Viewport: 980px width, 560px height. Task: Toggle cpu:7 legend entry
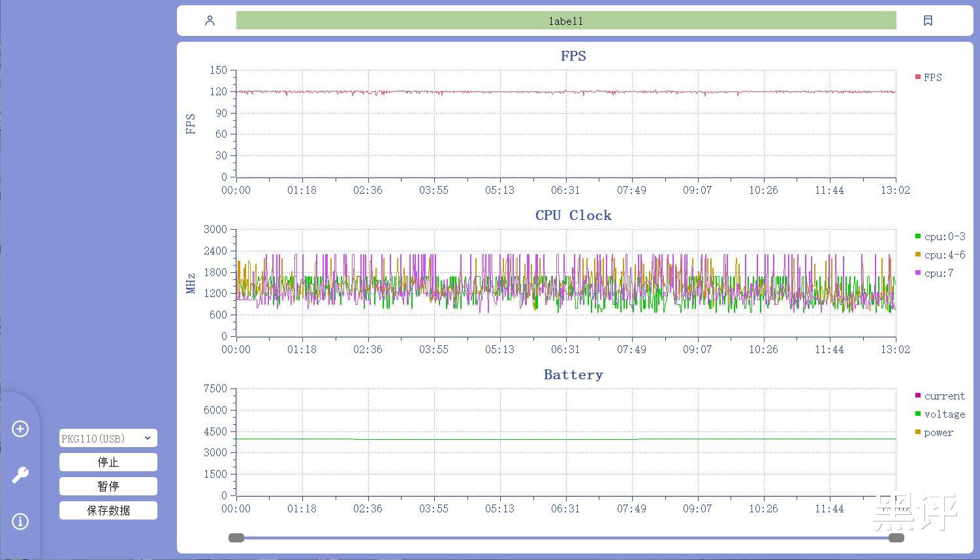934,273
